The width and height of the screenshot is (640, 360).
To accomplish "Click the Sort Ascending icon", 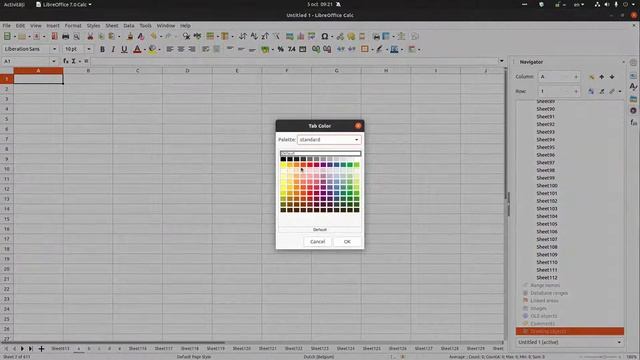I will [x=254, y=37].
